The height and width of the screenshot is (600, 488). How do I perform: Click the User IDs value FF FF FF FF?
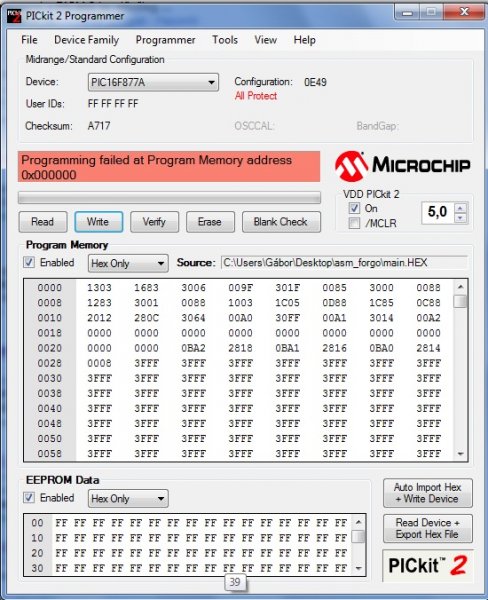[113, 104]
